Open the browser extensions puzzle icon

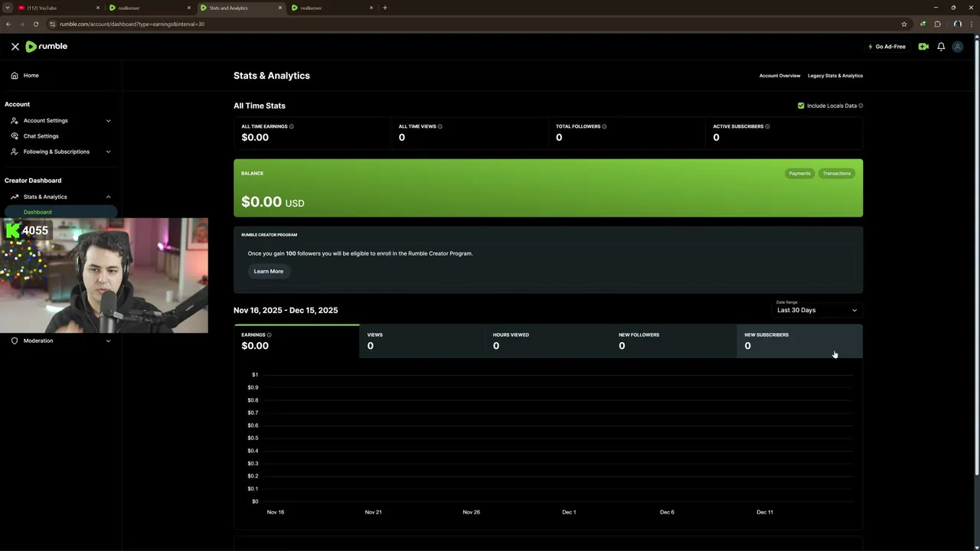pos(937,24)
